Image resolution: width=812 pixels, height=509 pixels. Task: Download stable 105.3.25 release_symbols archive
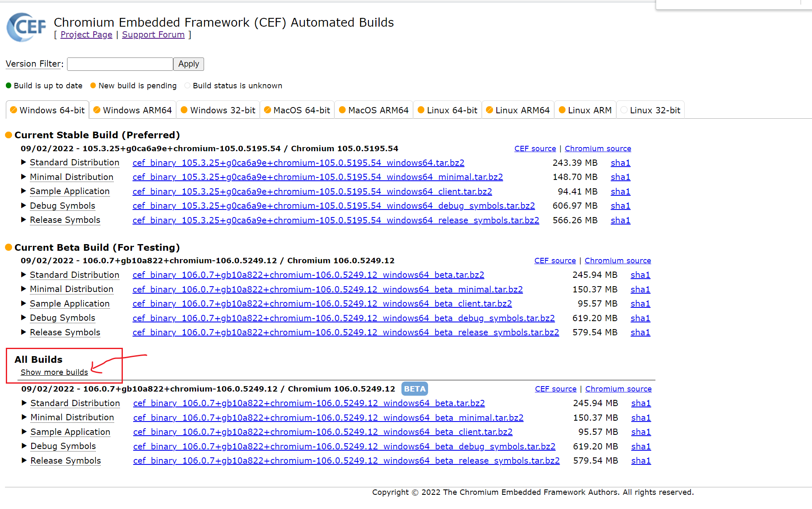coord(336,220)
